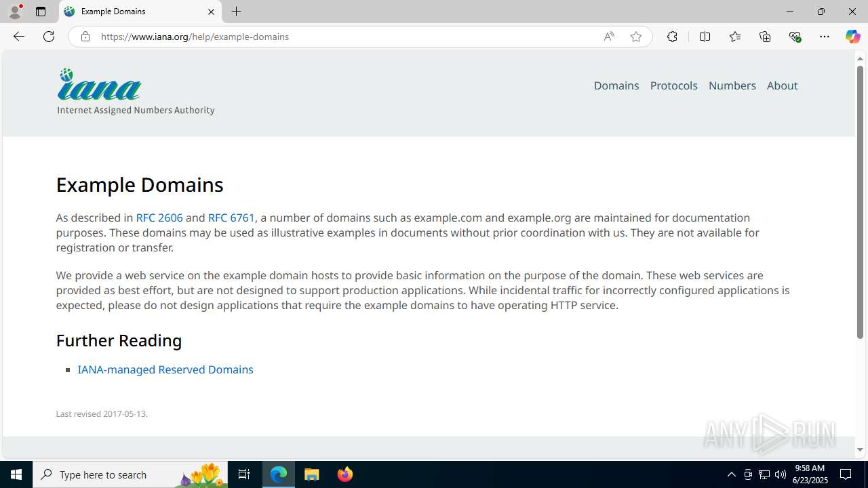Screen dimensions: 868x488
Task: Follow the RFC 6761 link
Action: pos(231,218)
